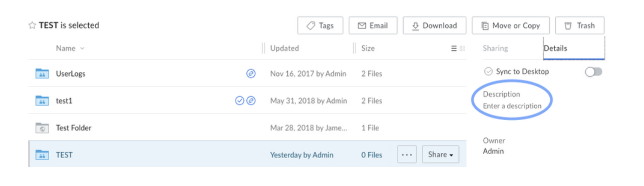The width and height of the screenshot is (644, 186).
Task: Click the link icon on test1 row
Action: tap(251, 100)
